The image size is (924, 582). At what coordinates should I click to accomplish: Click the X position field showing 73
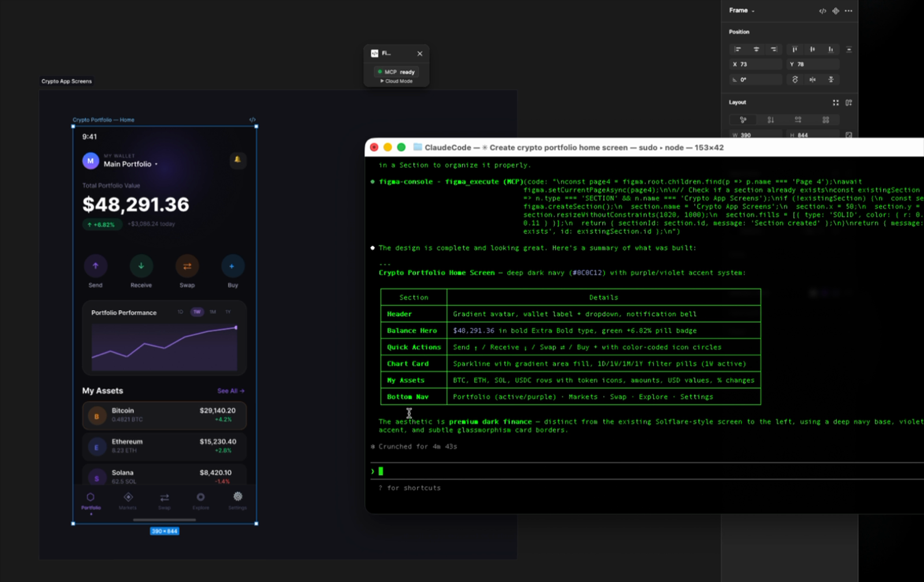755,64
